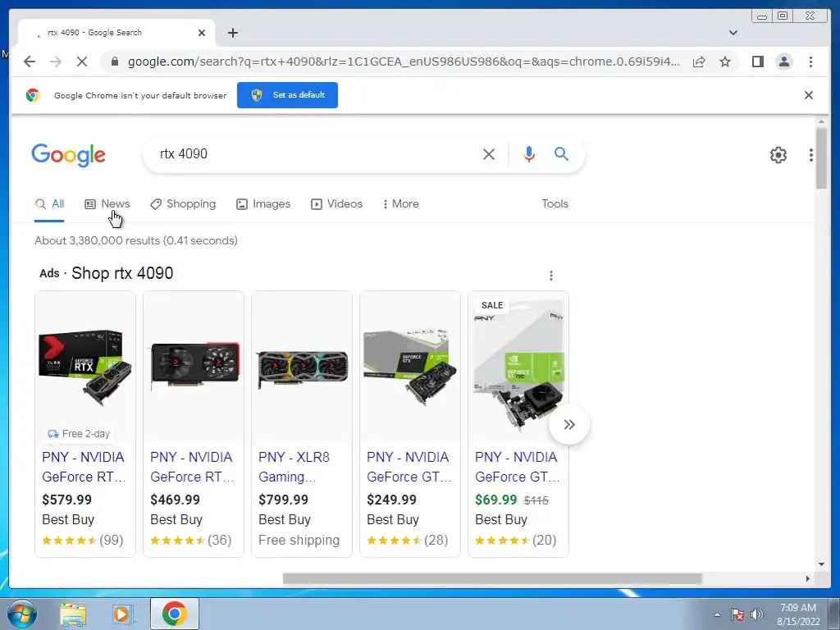Switch to the Shopping tab

[183, 204]
